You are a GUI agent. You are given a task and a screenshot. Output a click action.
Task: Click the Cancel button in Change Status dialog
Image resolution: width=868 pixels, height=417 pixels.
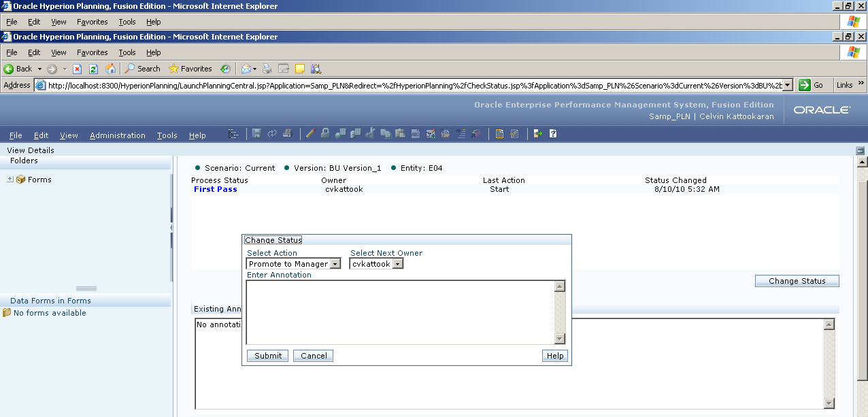point(314,356)
